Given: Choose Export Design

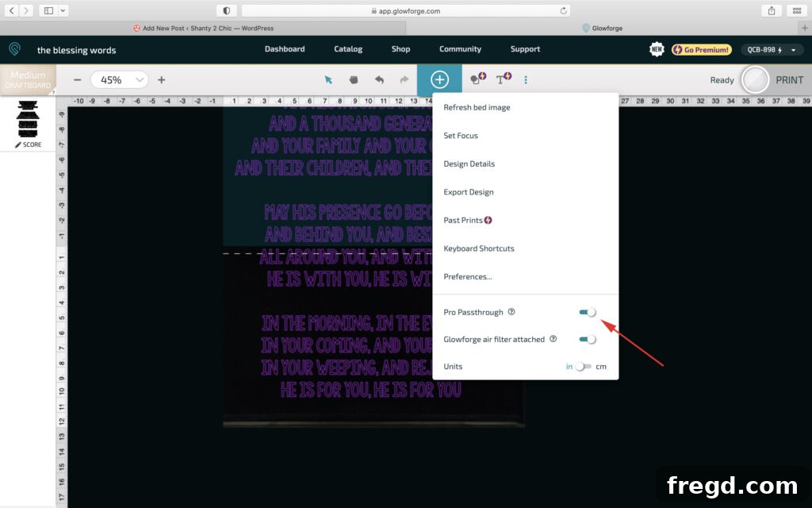Looking at the screenshot, I should 469,192.
